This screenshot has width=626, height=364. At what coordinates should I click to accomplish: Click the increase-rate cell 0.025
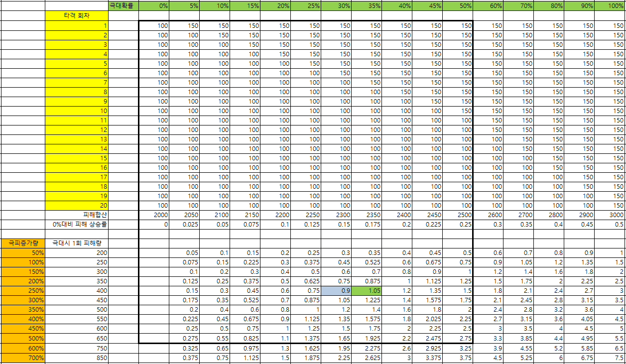tap(184, 224)
